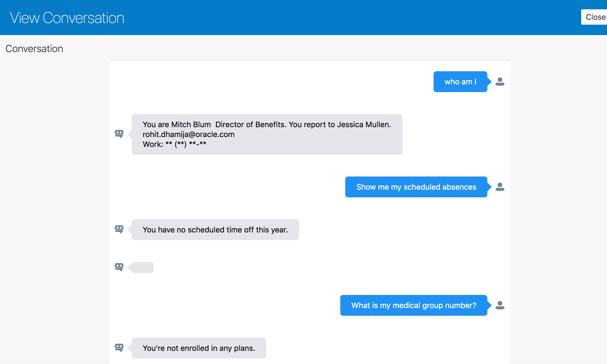Click bot icon beside the empty message bubble

tap(119, 267)
